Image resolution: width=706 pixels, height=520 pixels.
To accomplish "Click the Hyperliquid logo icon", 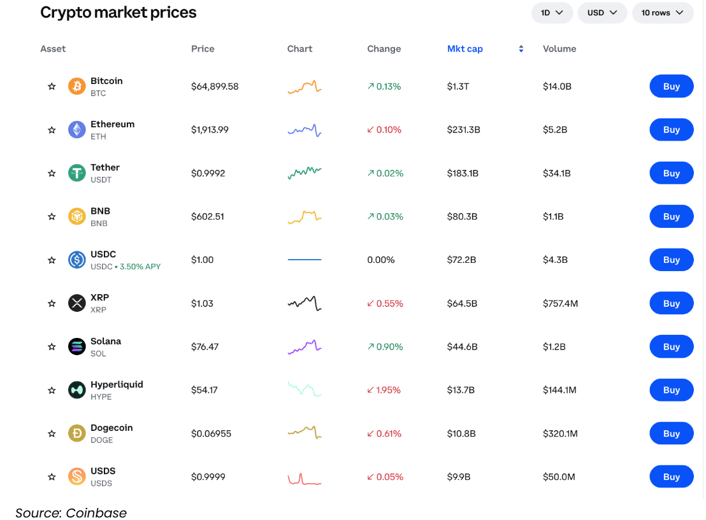I will click(x=77, y=390).
